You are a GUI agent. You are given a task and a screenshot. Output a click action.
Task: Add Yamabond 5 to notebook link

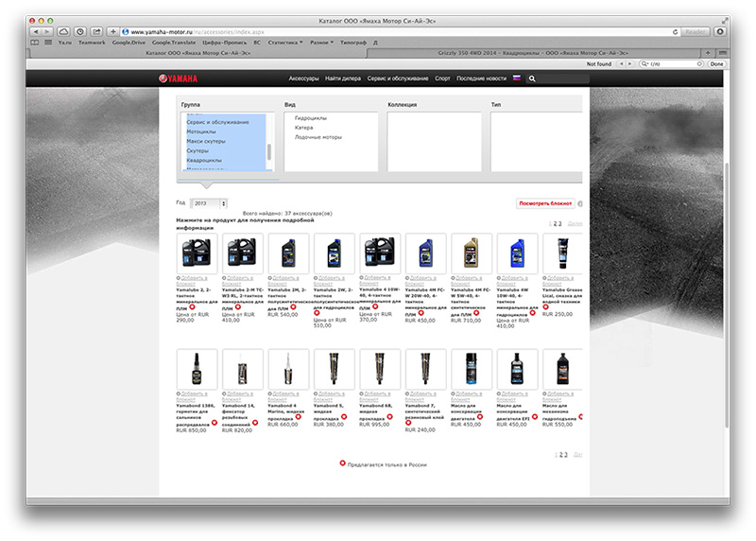[329, 396]
